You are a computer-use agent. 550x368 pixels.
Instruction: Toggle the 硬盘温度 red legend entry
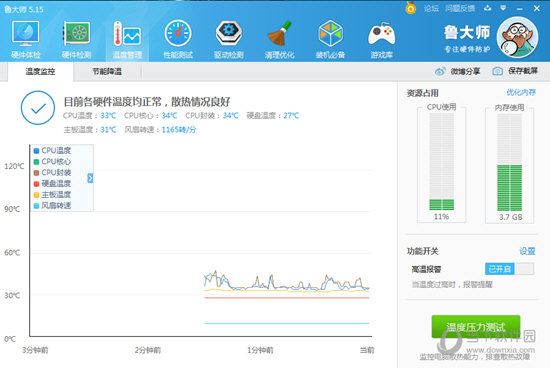click(52, 183)
